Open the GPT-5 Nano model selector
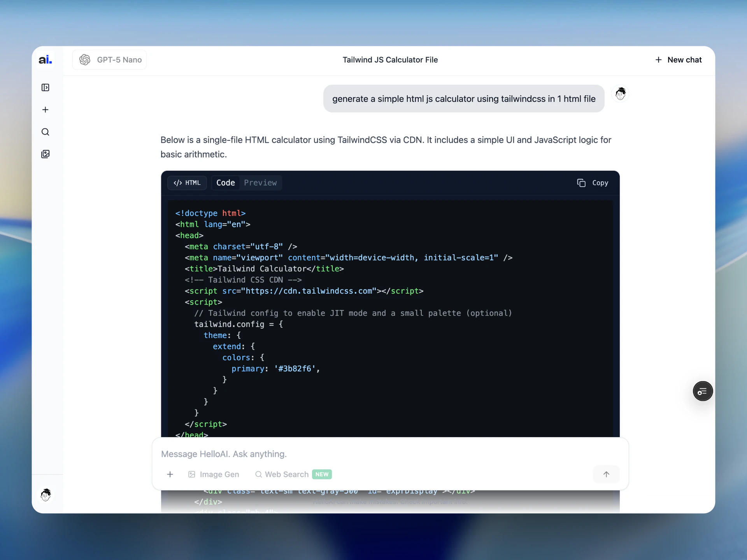747x560 pixels. (x=110, y=59)
